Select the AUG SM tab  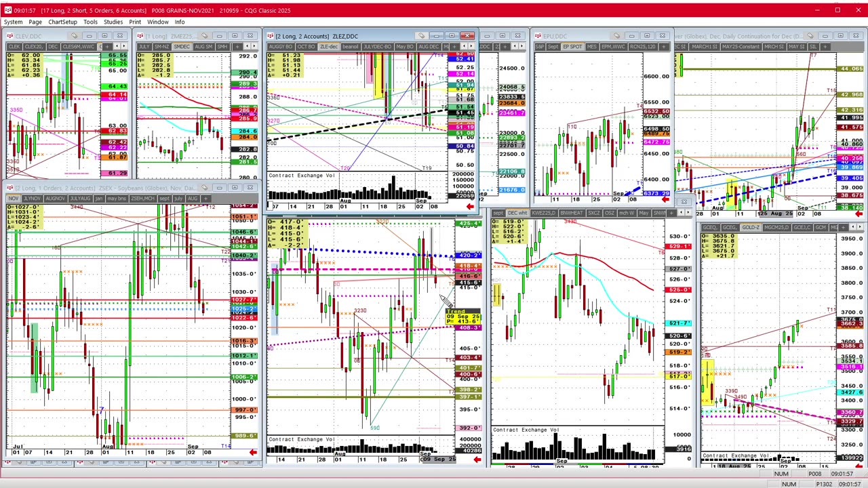point(203,46)
